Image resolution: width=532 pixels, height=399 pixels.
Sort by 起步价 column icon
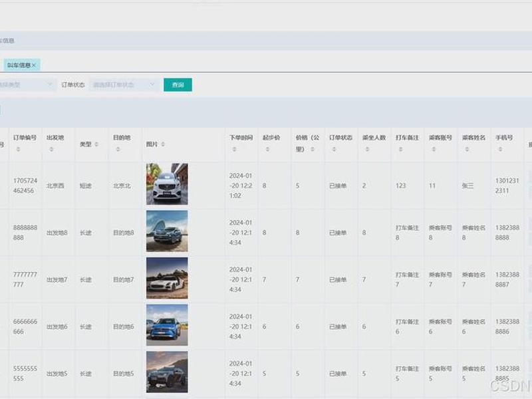(x=268, y=149)
